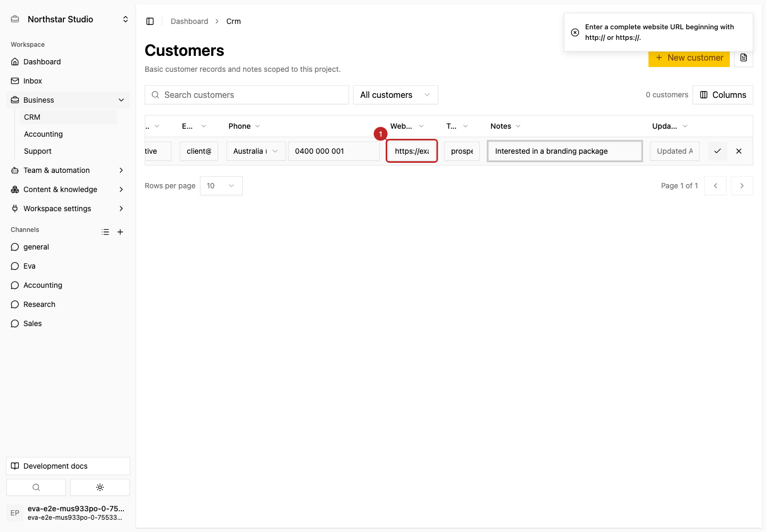Add a new channel with plus icon
This screenshot has height=532, width=766.
click(x=120, y=232)
